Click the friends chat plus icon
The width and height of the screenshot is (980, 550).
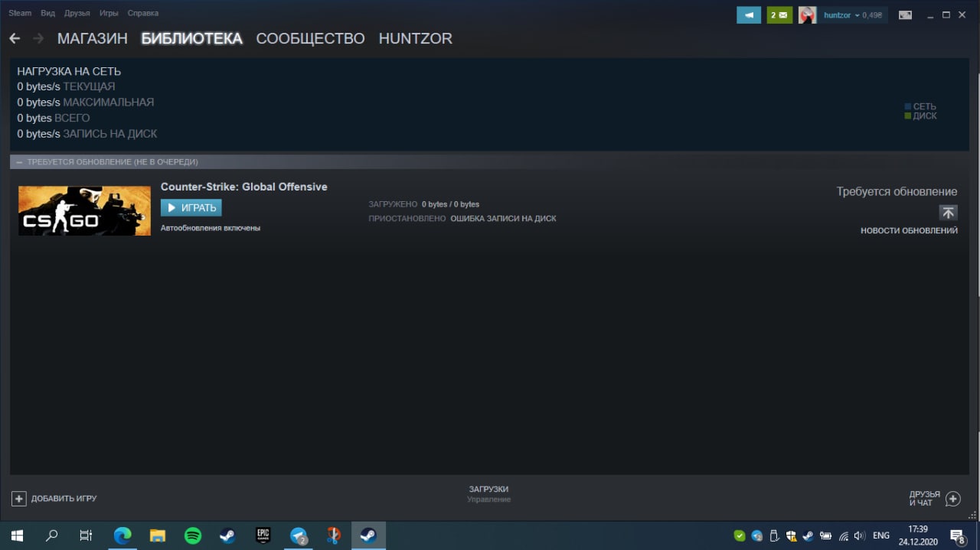click(x=953, y=499)
